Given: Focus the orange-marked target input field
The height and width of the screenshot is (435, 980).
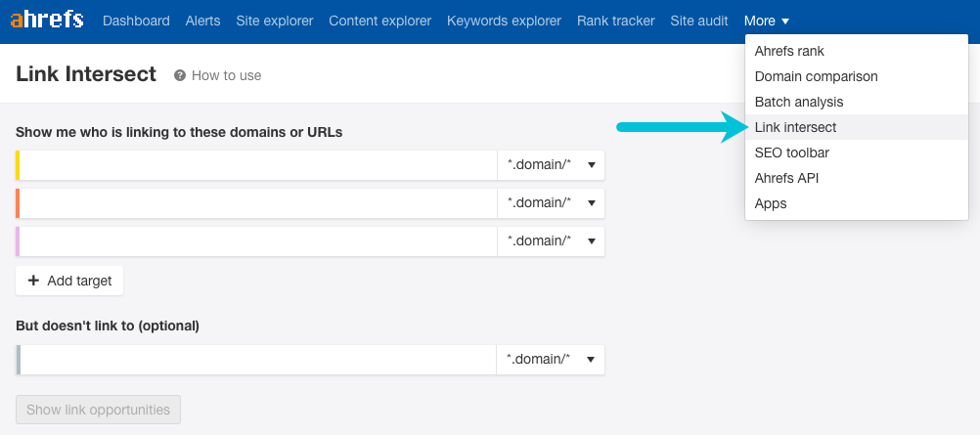Looking at the screenshot, I should pyautogui.click(x=257, y=203).
